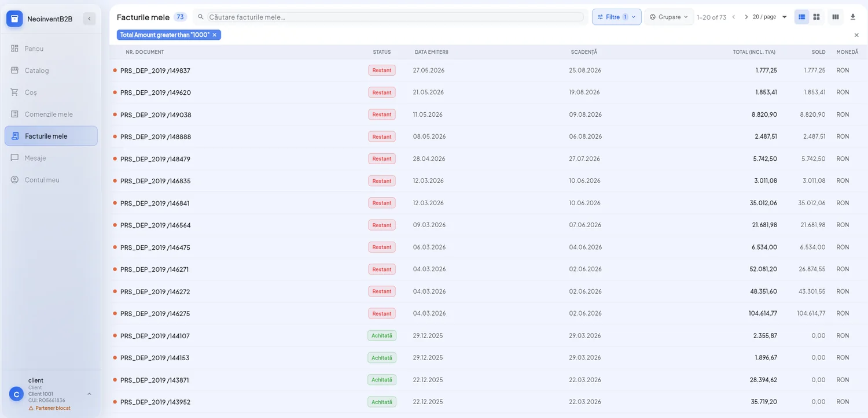Viewport: 868px width, 418px height.
Task: Click total amount 104.614,77 of invoice /146275
Action: coord(763,313)
